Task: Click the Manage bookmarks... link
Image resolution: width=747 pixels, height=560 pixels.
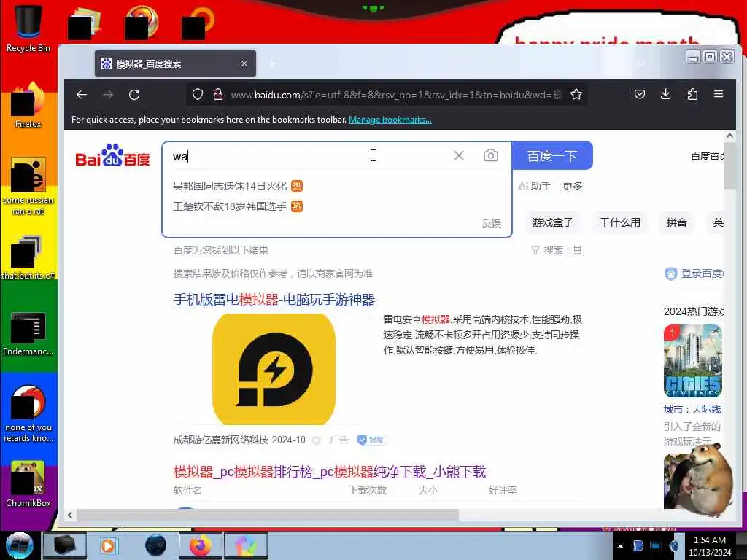Action: click(390, 120)
